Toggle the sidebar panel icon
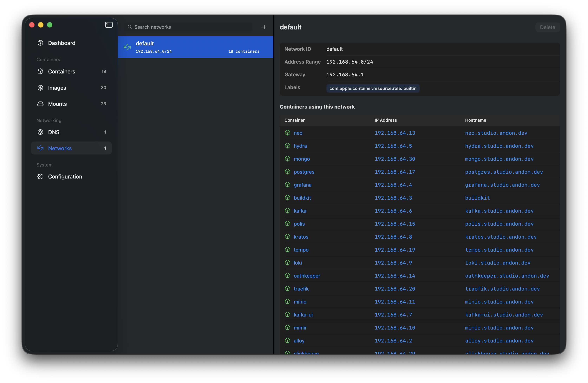Screen dimensions: 588x383 [x=109, y=25]
